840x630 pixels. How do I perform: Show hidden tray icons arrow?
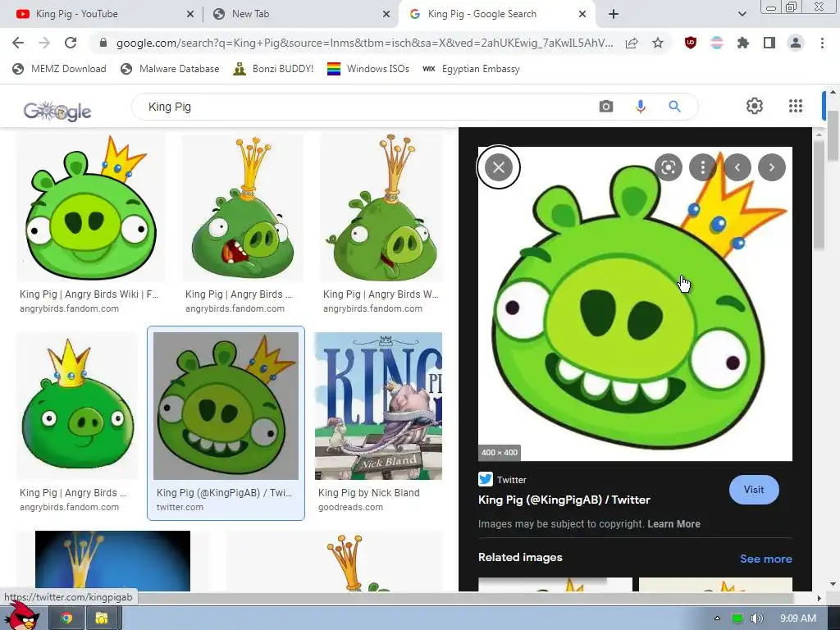tap(717, 619)
